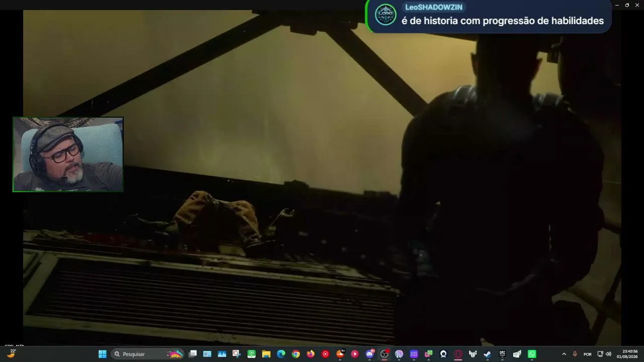Screen dimensions: 644x362
Task: Open the network status tray icon
Action: coord(600,354)
